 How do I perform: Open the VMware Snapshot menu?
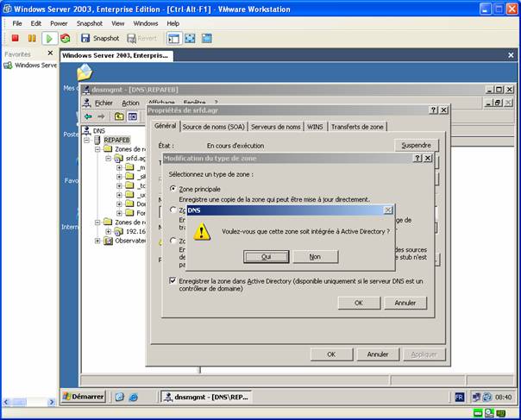click(x=90, y=23)
